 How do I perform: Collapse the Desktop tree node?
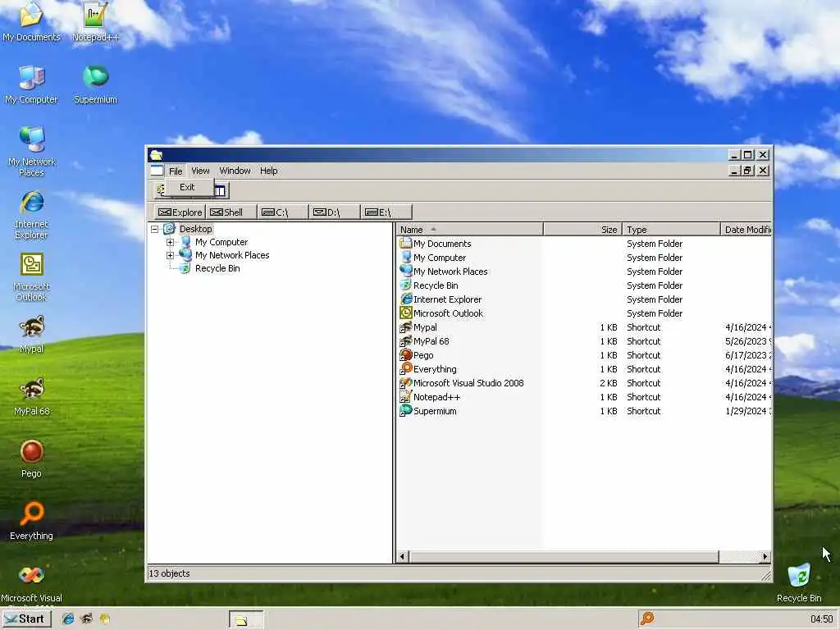(155, 230)
